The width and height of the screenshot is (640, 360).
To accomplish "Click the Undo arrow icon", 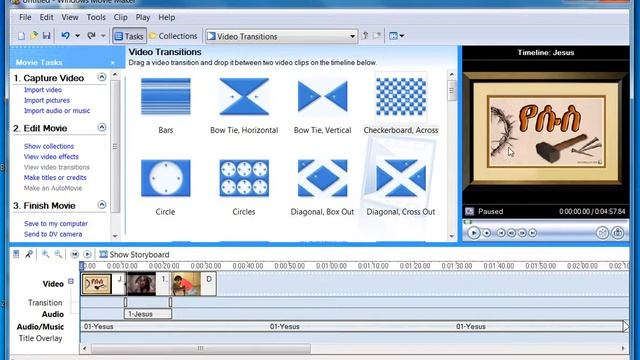I will click(65, 36).
